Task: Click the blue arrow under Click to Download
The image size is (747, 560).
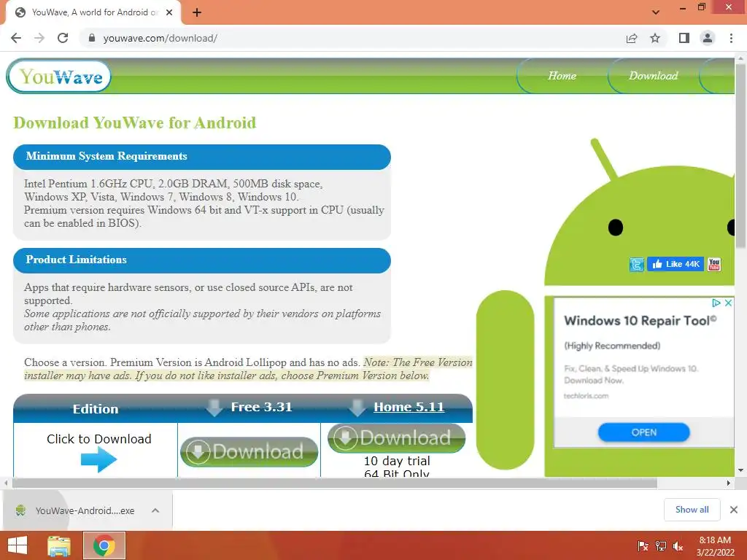Action: (98, 459)
